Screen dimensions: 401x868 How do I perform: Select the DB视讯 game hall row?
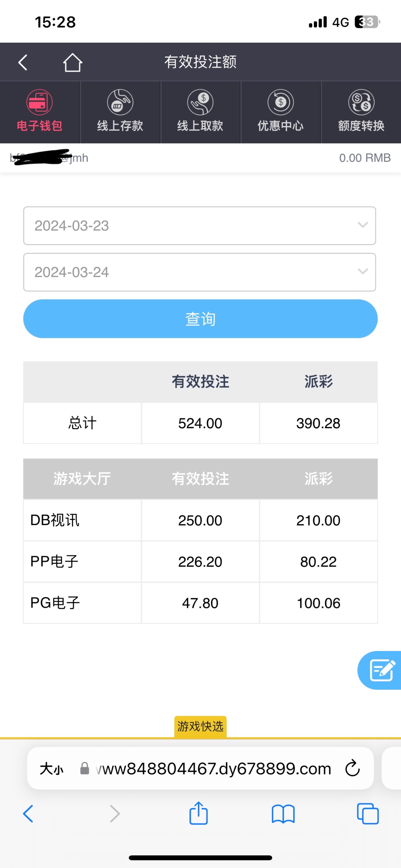pyautogui.click(x=82, y=520)
